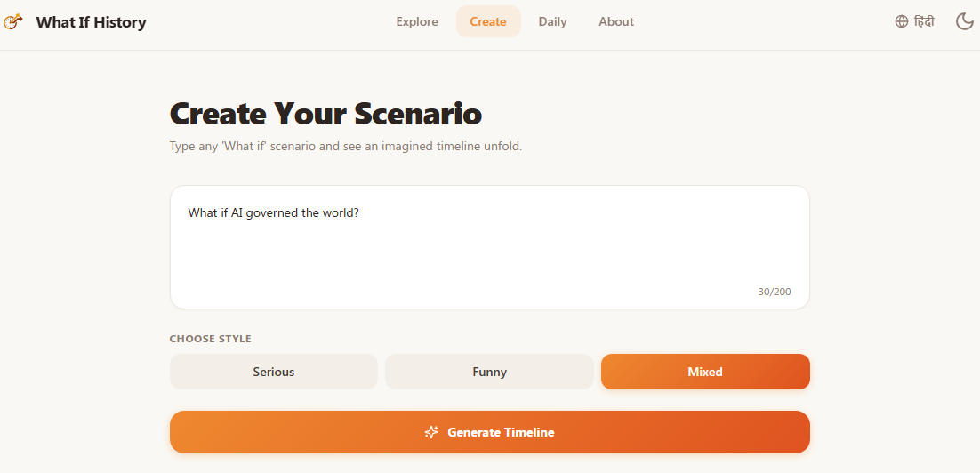Image resolution: width=980 pixels, height=473 pixels.
Task: Click the 'Type any What if scenario' subtitle
Action: click(346, 147)
